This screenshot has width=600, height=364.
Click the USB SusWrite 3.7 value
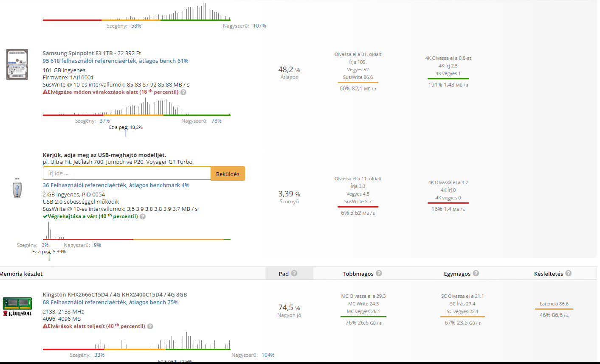pyautogui.click(x=358, y=202)
